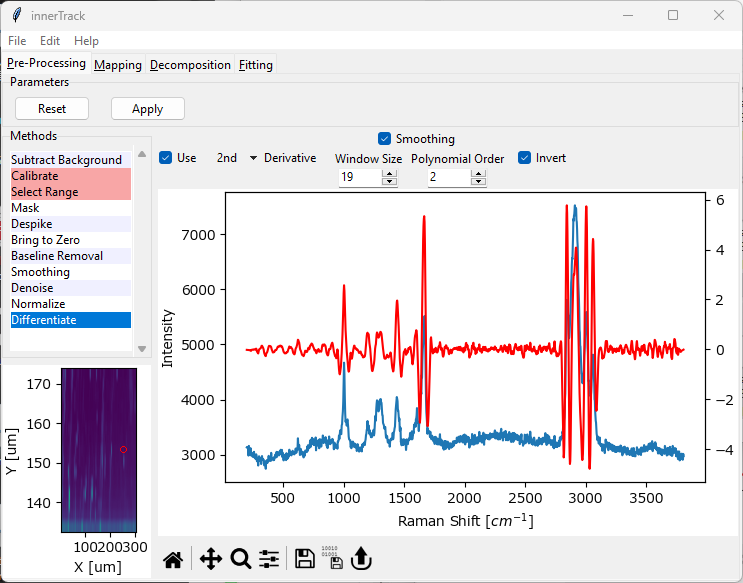
Task: Open the subplot configuration sliders icon
Action: [x=269, y=559]
